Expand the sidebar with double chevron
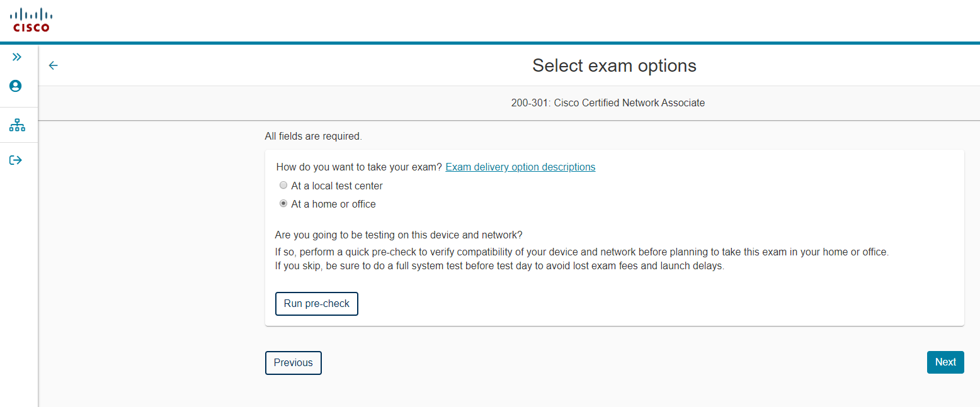 (x=17, y=57)
